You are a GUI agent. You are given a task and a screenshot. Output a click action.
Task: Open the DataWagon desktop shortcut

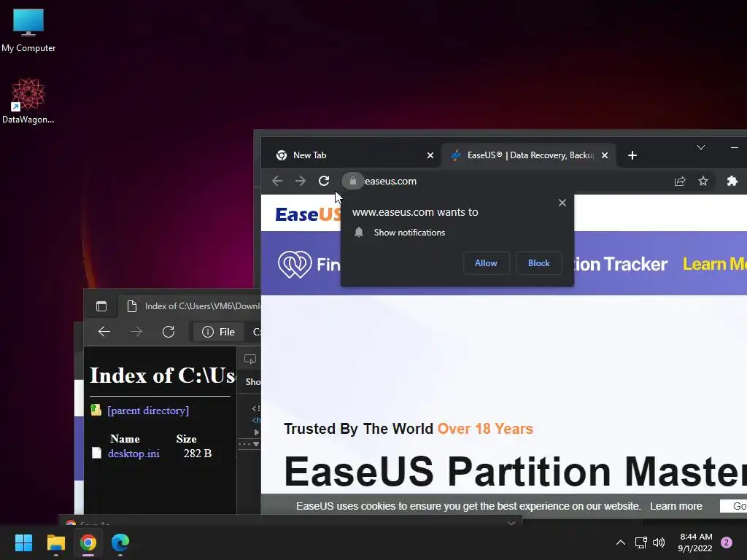point(28,101)
